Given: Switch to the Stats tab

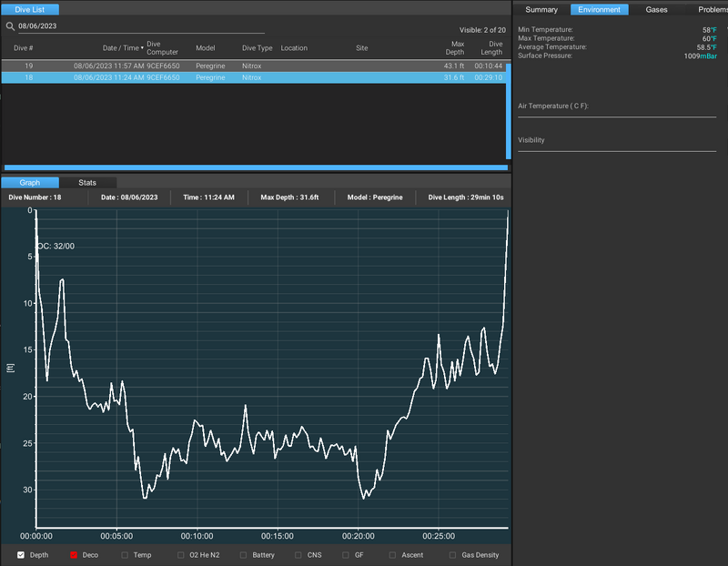Looking at the screenshot, I should (87, 183).
